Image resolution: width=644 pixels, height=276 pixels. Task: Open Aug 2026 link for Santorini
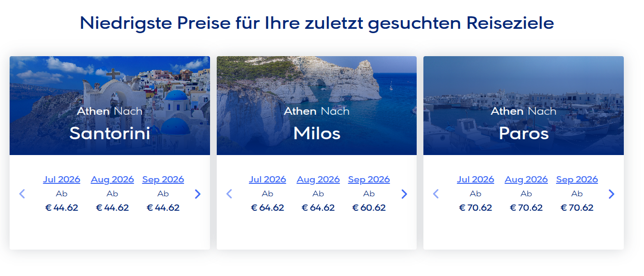point(112,180)
